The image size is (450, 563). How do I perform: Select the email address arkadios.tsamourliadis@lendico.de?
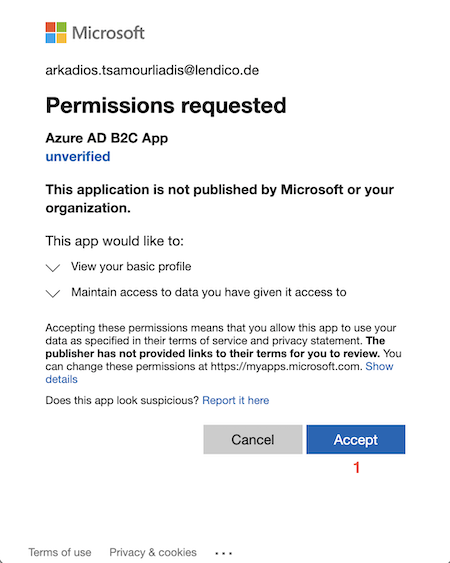tap(152, 70)
